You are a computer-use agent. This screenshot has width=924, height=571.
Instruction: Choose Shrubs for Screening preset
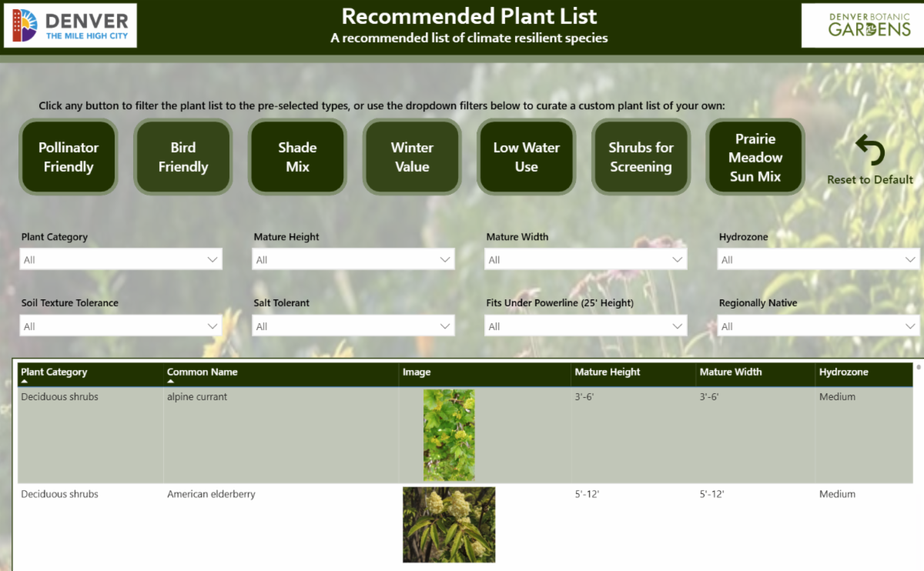tap(641, 157)
